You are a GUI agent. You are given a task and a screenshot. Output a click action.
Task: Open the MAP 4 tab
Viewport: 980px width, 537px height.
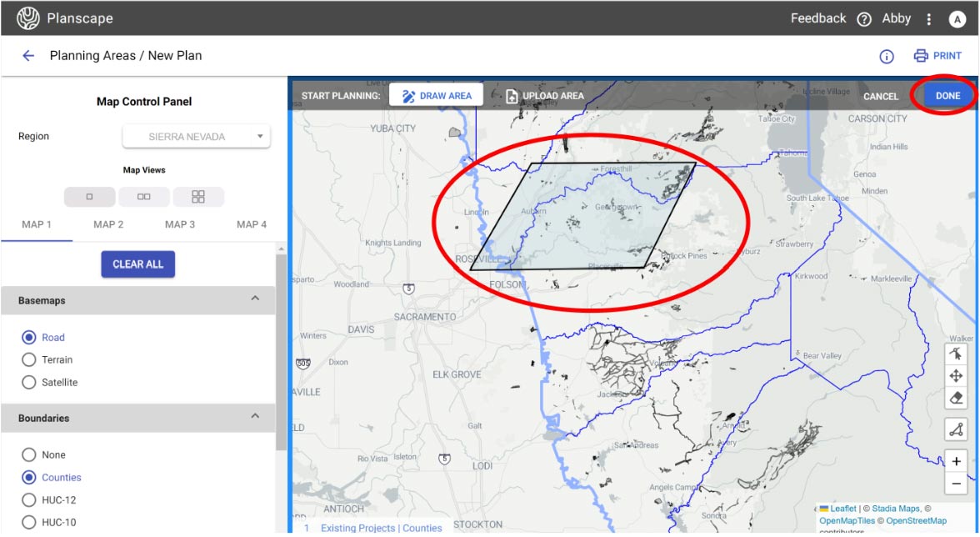(x=252, y=224)
